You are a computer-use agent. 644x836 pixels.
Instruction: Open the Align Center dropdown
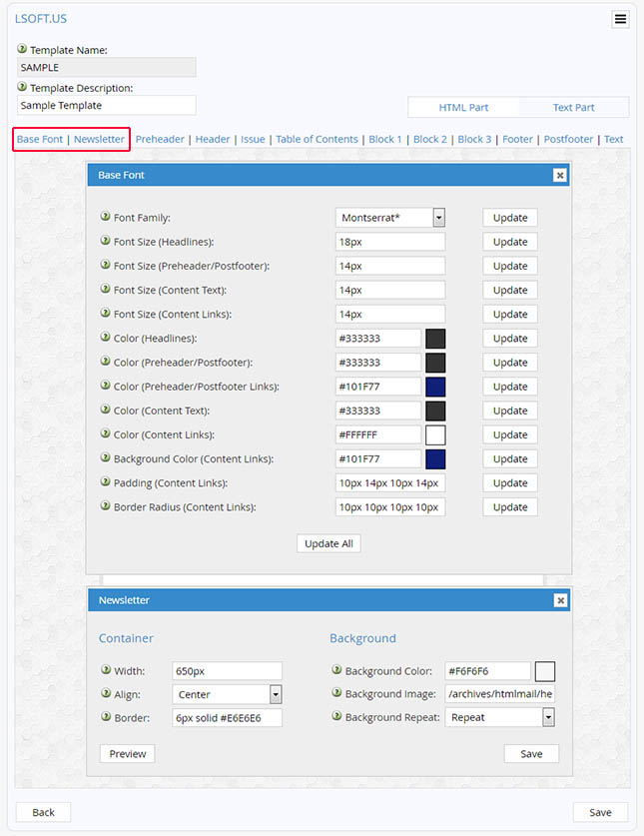coord(227,694)
